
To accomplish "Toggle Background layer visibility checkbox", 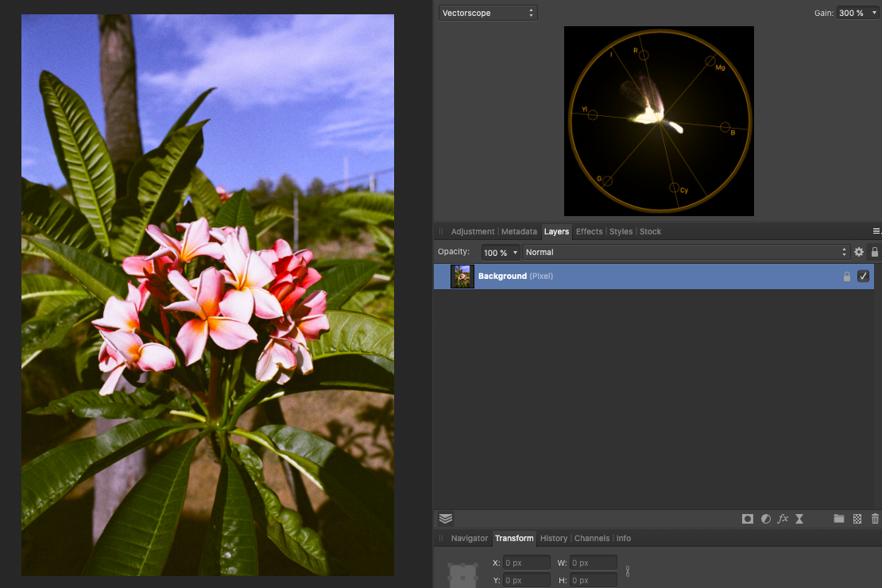I will 863,277.
